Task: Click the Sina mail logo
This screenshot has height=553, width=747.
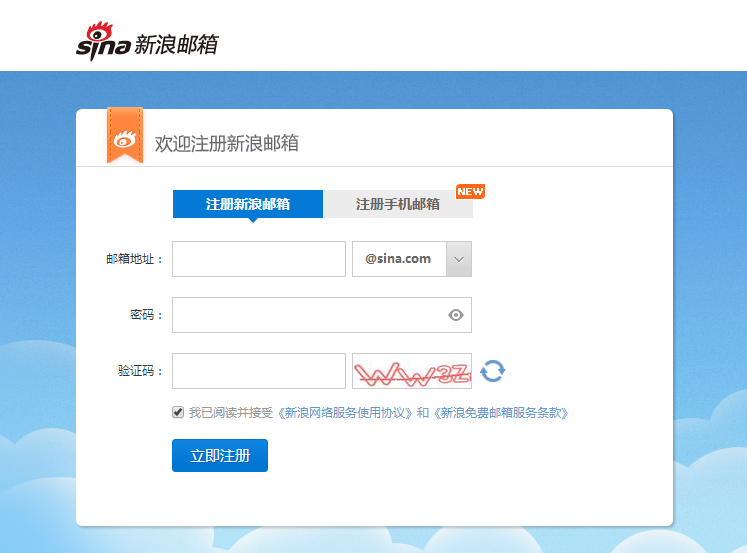Action: [x=147, y=41]
